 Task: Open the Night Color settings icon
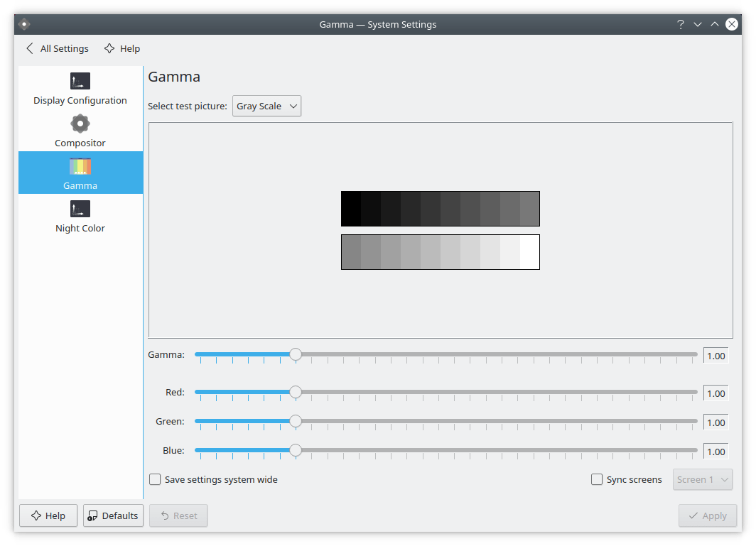[x=80, y=209]
